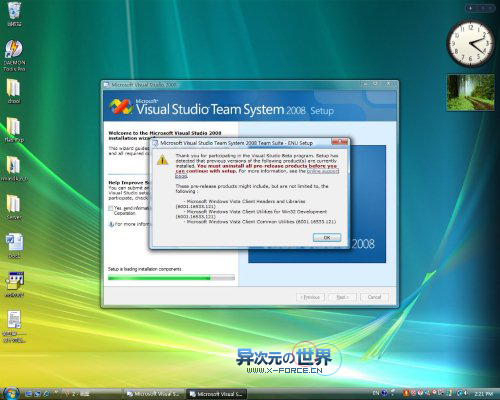Image resolution: width=500 pixels, height=400 pixels.
Task: Click the analog clock sidebar gadget
Action: point(471,43)
